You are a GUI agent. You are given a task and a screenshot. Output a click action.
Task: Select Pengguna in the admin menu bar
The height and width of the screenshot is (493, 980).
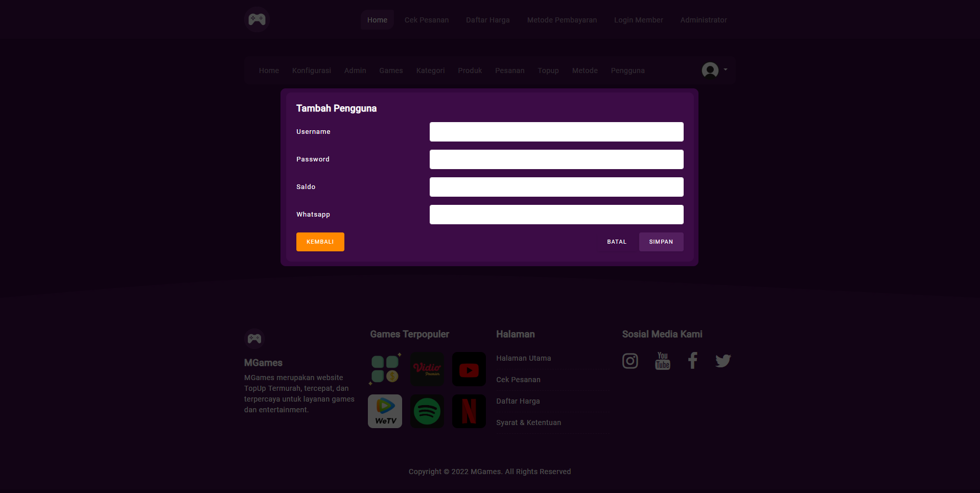pos(627,71)
